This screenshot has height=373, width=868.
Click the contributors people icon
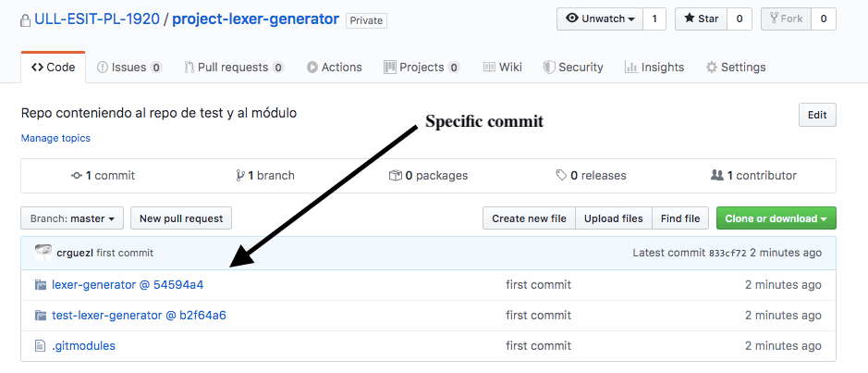716,176
